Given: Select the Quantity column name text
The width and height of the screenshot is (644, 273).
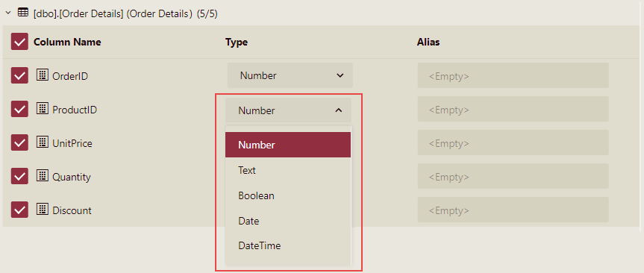Looking at the screenshot, I should tap(72, 177).
